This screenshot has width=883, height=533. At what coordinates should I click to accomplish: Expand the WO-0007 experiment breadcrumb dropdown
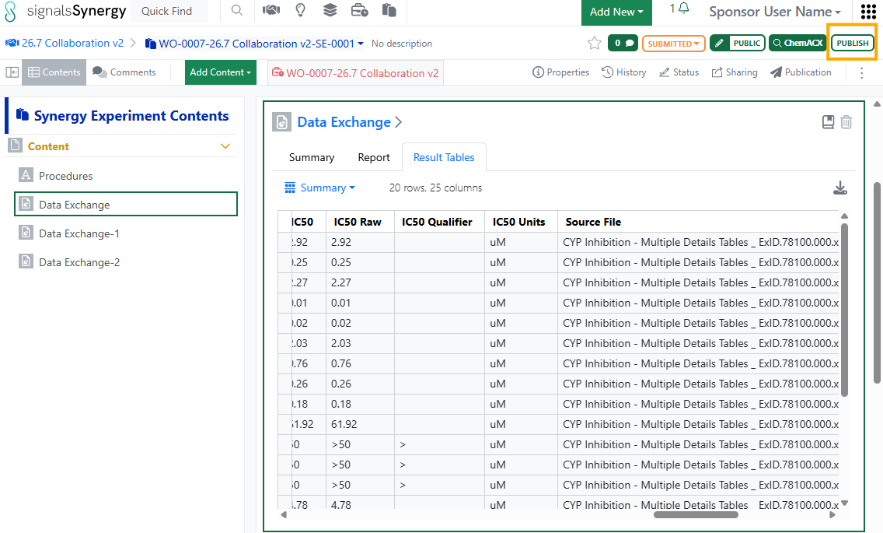coord(360,43)
